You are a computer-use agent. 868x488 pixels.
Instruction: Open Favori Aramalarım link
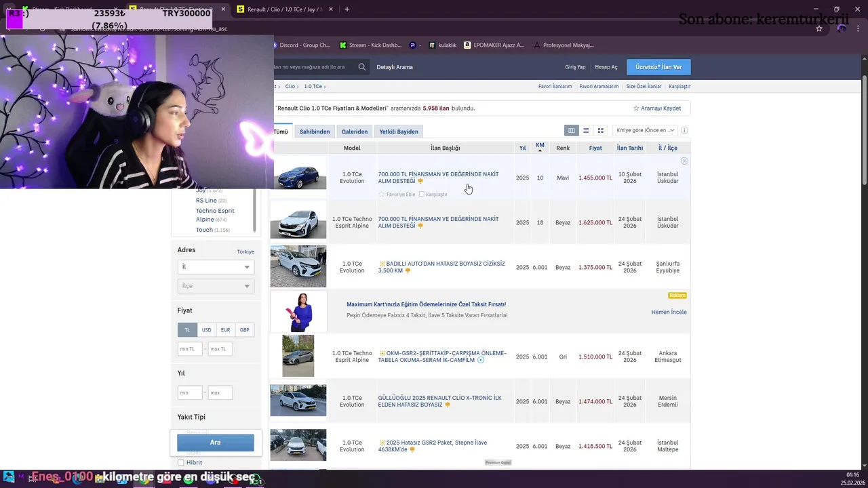coord(599,87)
